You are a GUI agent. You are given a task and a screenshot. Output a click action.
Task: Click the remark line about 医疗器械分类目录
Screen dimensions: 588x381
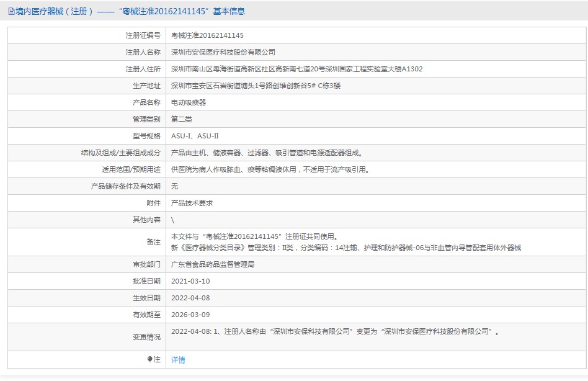click(x=346, y=248)
